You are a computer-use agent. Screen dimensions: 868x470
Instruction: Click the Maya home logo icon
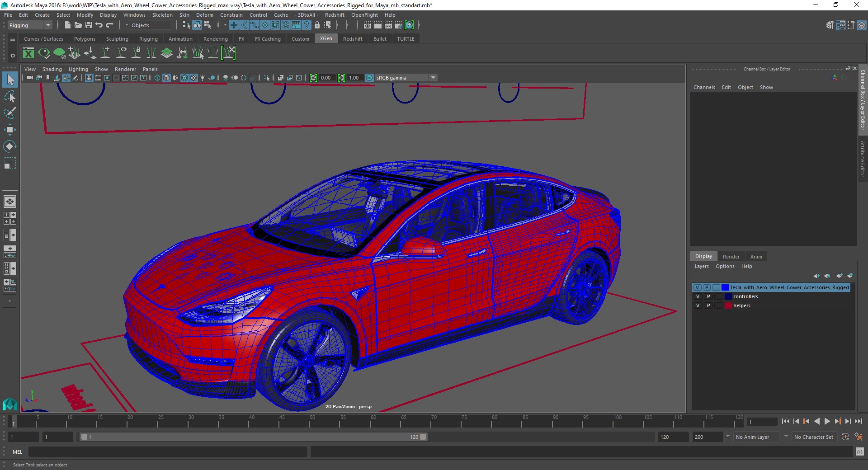click(x=10, y=404)
